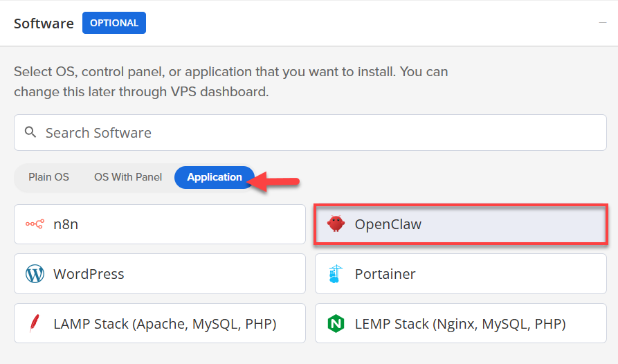Click the magnifier icon in search box
618x364 pixels.
click(x=30, y=132)
